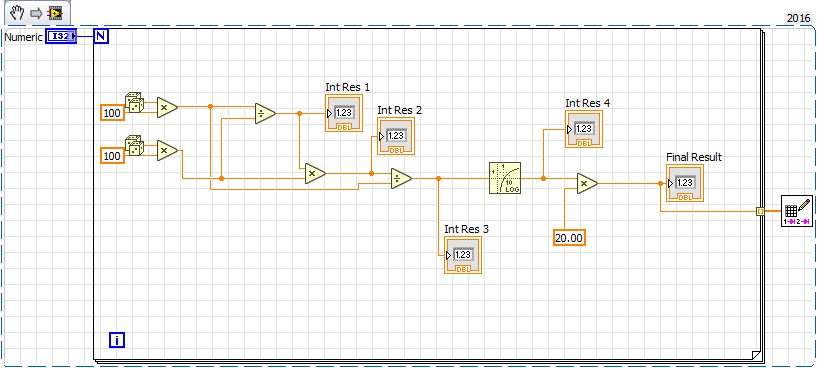Image resolution: width=817 pixels, height=368 pixels.
Task: Click the Int Res 2 label
Action: [400, 110]
